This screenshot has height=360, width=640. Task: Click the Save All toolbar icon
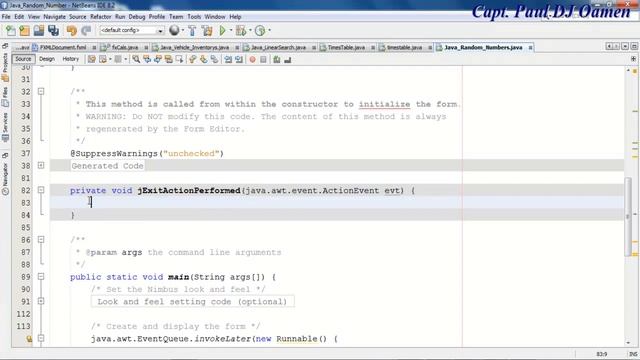53,31
